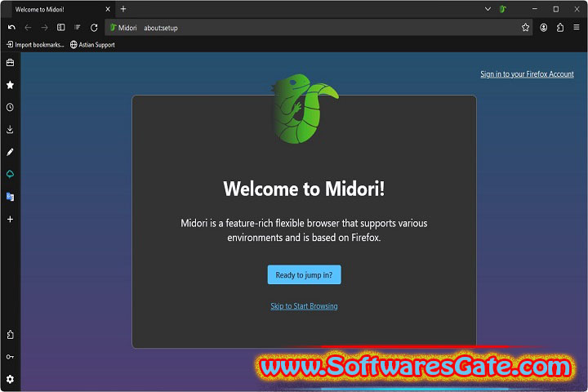Click the Welcome to Midori! heading
588x392 pixels.
click(x=304, y=189)
